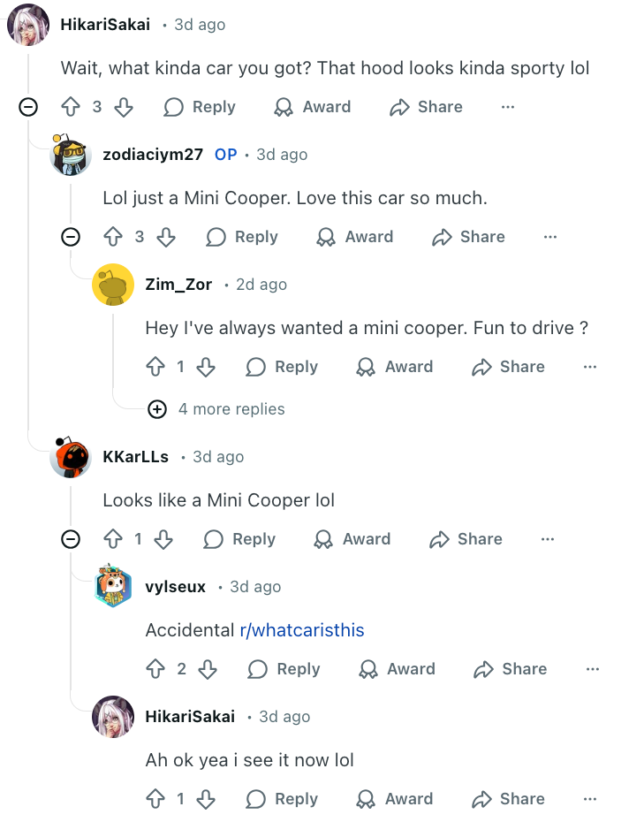Screen dimensions: 644x822
Task: Open zodiaciym27's user profile name
Action: pyautogui.click(x=153, y=155)
